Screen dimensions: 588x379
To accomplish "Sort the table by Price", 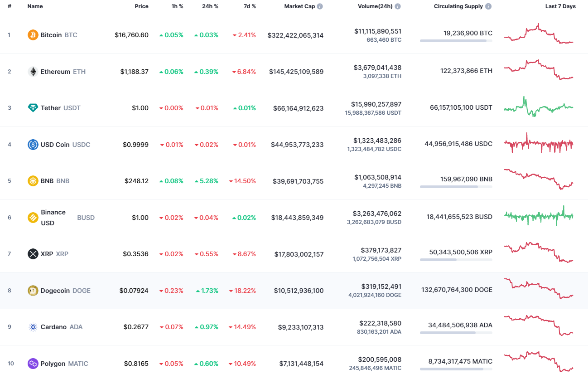I will point(141,6).
